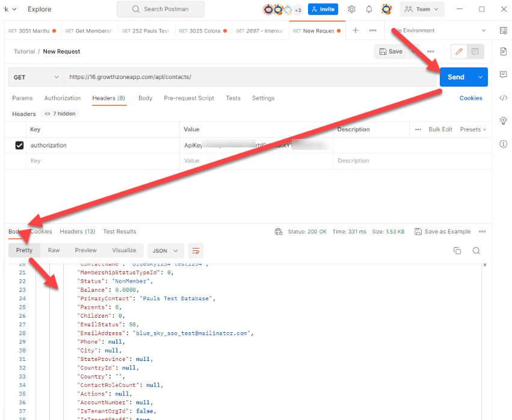The width and height of the screenshot is (512, 420).
Task: Open the Presets dropdown
Action: pyautogui.click(x=473, y=129)
